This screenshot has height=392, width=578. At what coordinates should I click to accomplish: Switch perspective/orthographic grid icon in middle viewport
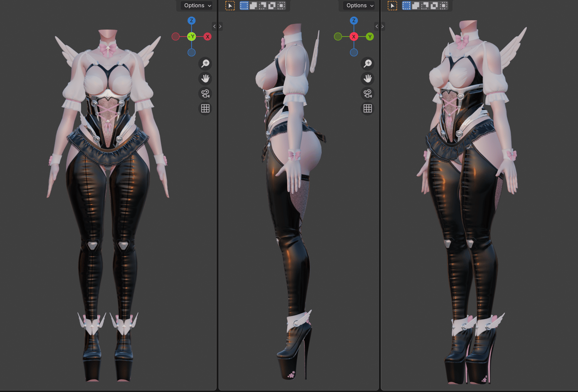[x=368, y=109]
